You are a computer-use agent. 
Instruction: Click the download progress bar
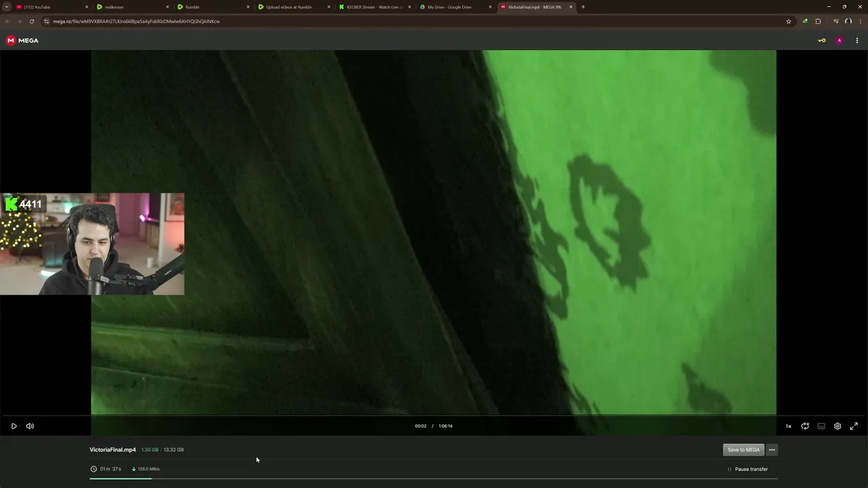click(433, 479)
